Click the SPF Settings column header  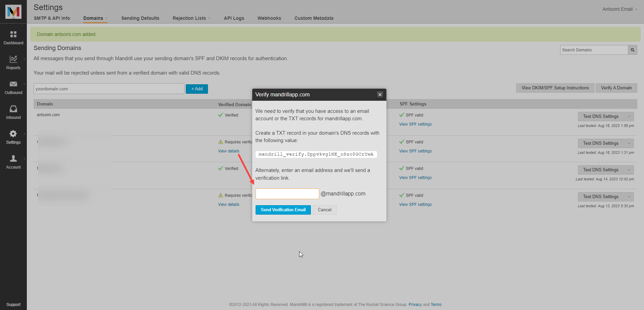413,104
